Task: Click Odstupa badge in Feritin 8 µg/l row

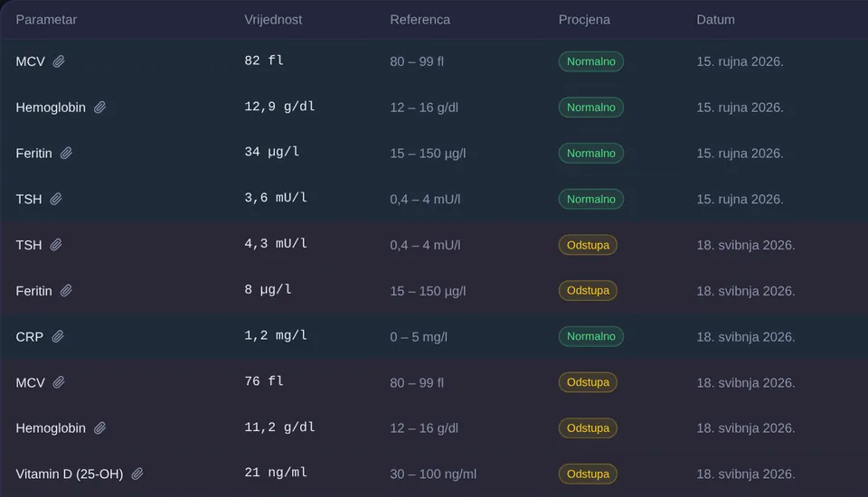Action: pos(588,291)
